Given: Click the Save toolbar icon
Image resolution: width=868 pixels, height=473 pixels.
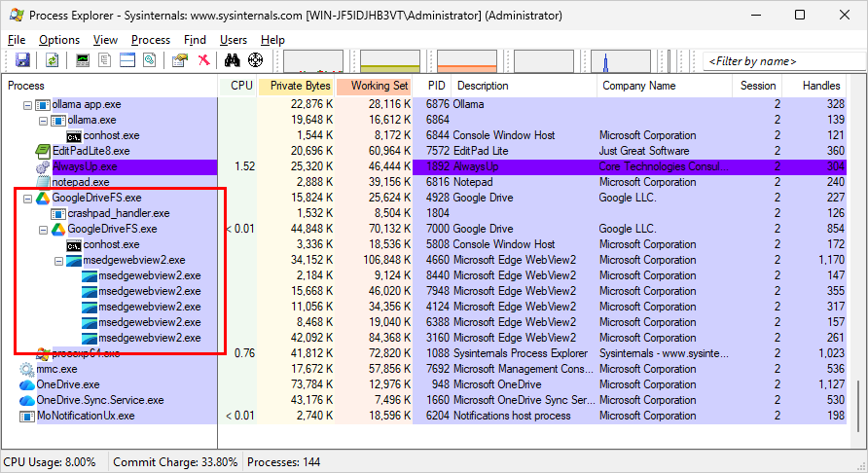Looking at the screenshot, I should (21, 60).
